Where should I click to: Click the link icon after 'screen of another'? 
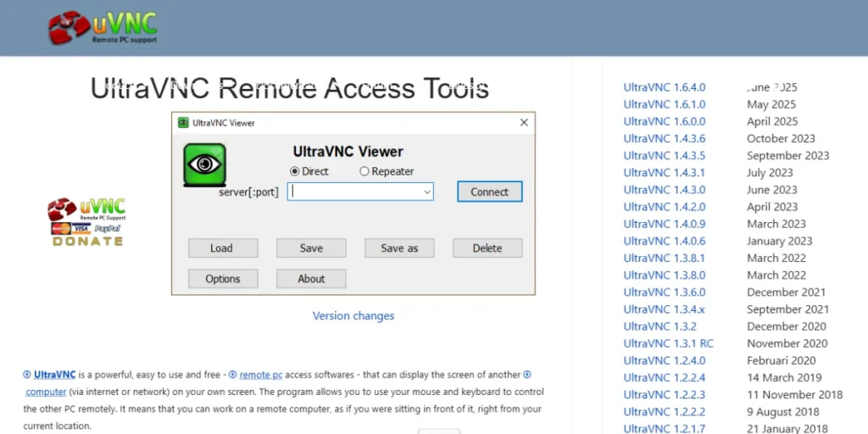pos(527,375)
